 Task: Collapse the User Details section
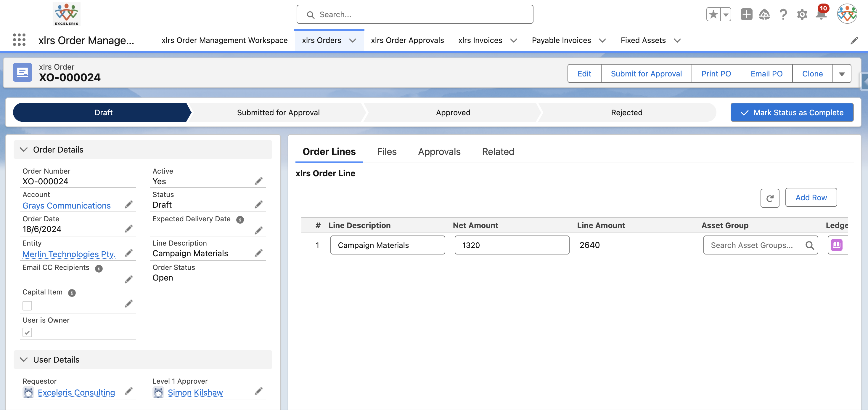tap(24, 359)
